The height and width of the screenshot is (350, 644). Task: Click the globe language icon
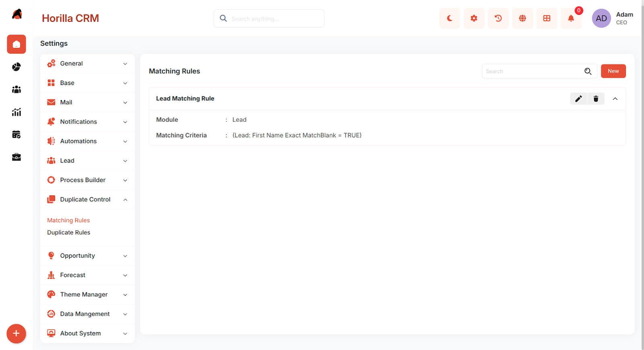coord(522,19)
